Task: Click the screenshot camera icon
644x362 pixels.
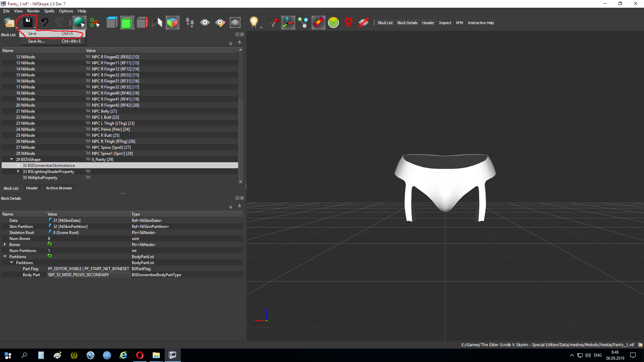Action: (235, 22)
